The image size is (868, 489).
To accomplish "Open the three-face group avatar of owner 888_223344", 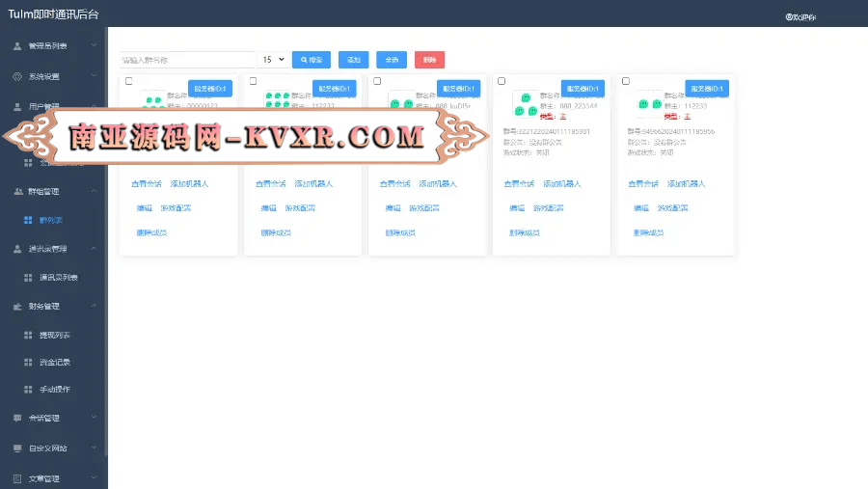I will pos(526,104).
